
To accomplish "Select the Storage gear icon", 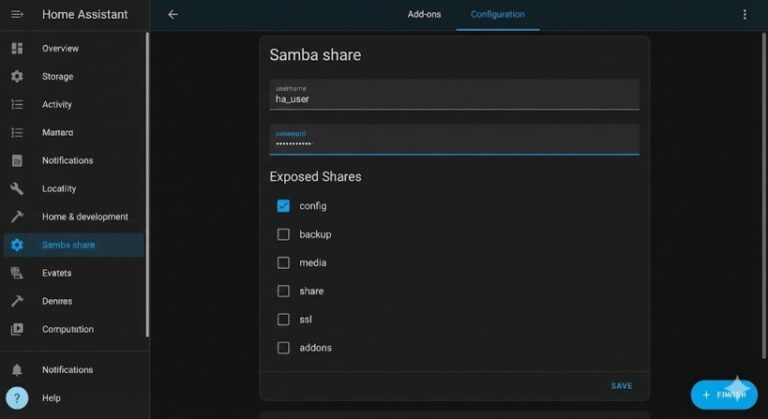I will click(x=17, y=76).
